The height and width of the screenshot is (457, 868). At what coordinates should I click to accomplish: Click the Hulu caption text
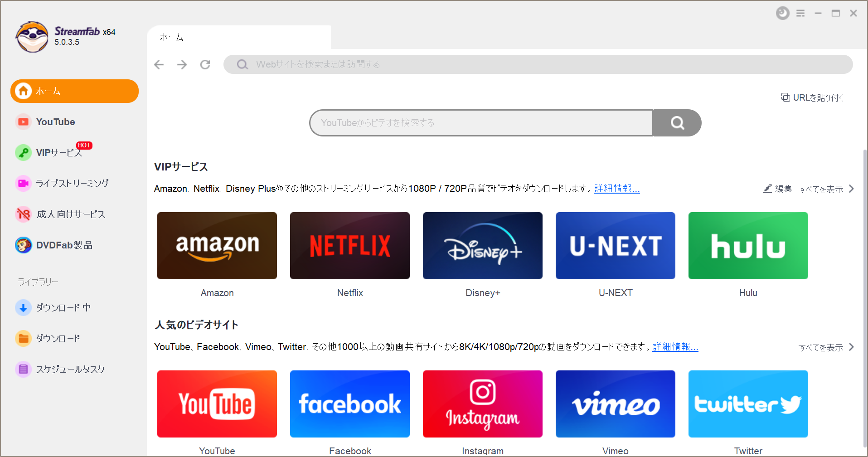pyautogui.click(x=748, y=293)
